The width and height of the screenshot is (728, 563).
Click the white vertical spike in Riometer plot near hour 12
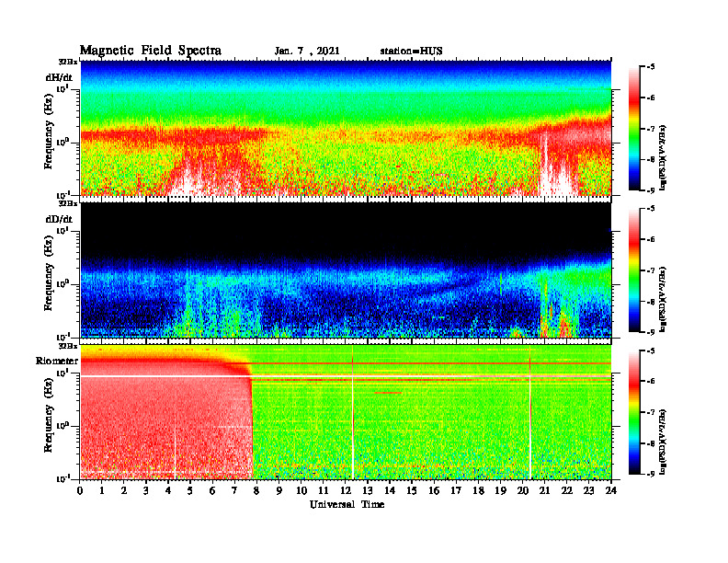353,412
